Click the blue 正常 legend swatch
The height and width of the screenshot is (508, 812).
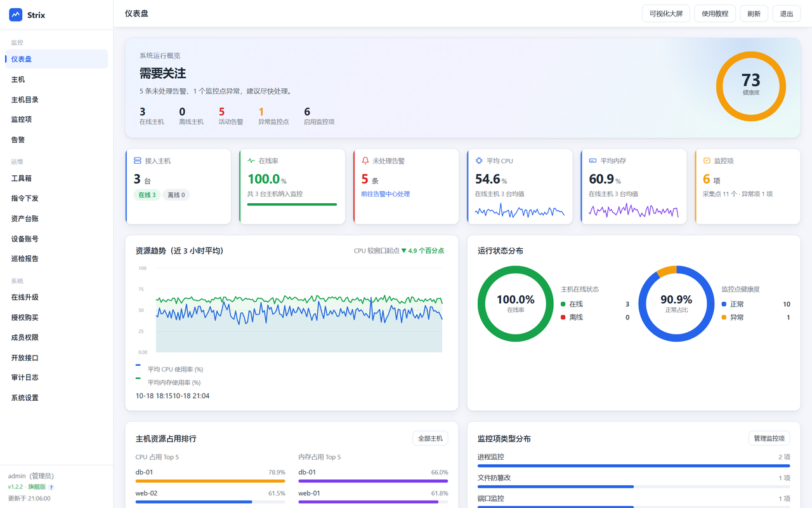724,304
